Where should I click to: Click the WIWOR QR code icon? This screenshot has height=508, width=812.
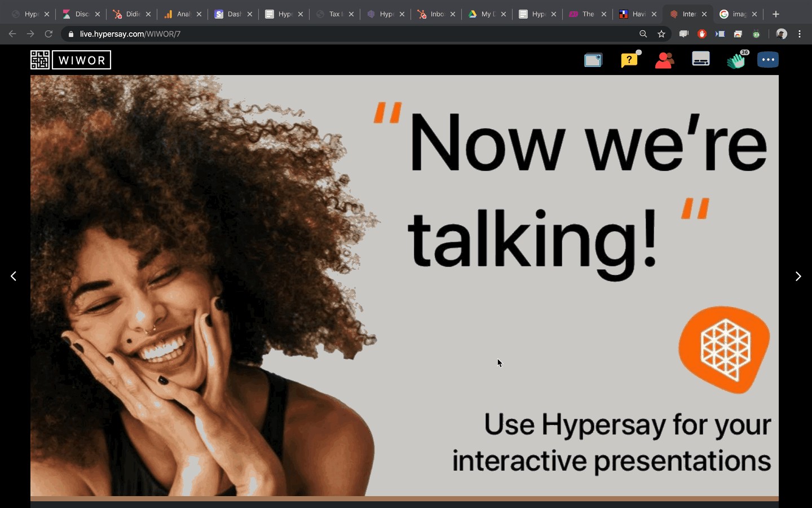click(40, 60)
